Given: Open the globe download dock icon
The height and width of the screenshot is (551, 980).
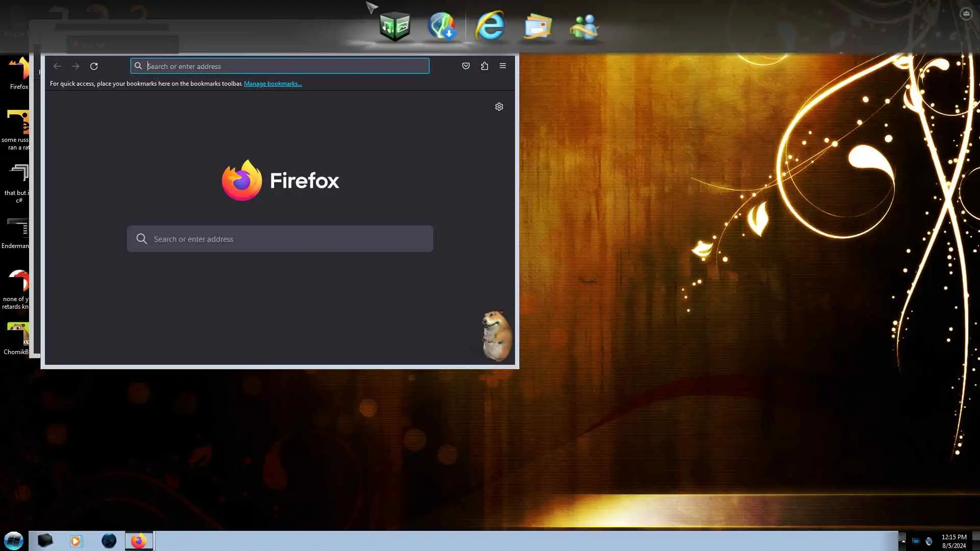Looking at the screenshot, I should 442,26.
